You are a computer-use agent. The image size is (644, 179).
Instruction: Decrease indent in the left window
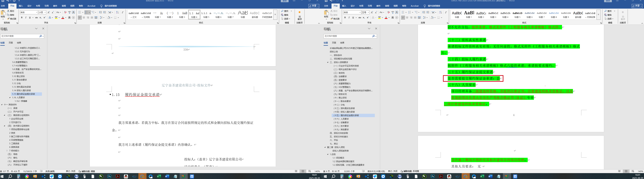(100, 12)
